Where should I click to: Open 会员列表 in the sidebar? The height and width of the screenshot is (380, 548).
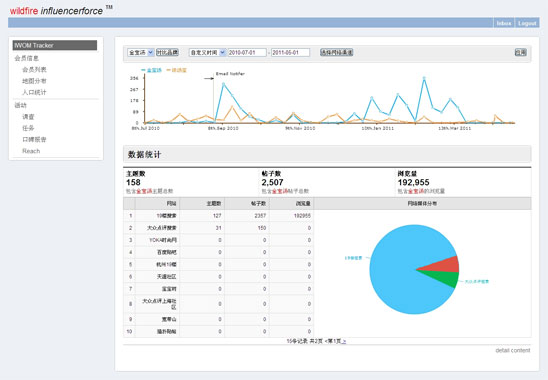(x=34, y=70)
